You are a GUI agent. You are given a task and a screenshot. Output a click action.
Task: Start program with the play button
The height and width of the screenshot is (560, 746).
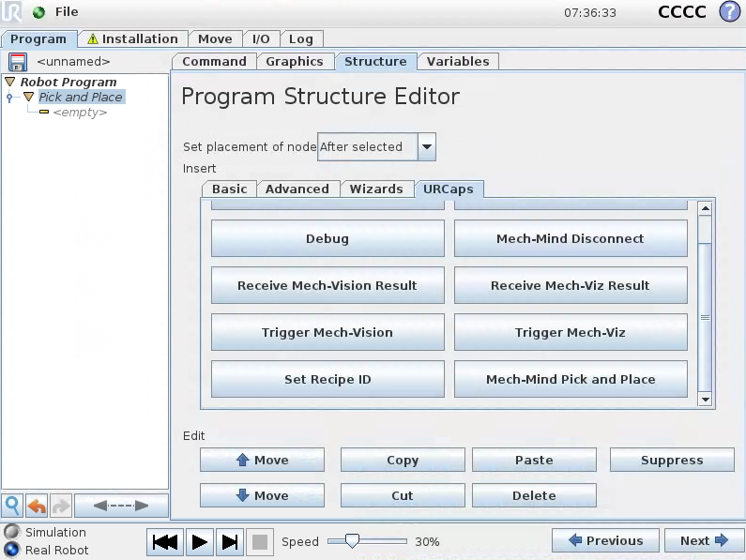tap(199, 542)
